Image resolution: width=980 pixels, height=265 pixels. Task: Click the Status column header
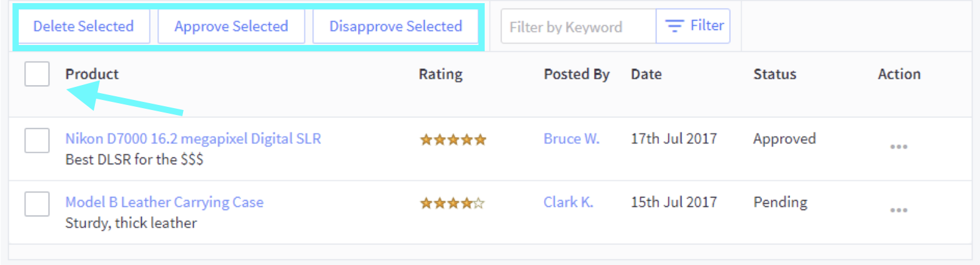(775, 74)
